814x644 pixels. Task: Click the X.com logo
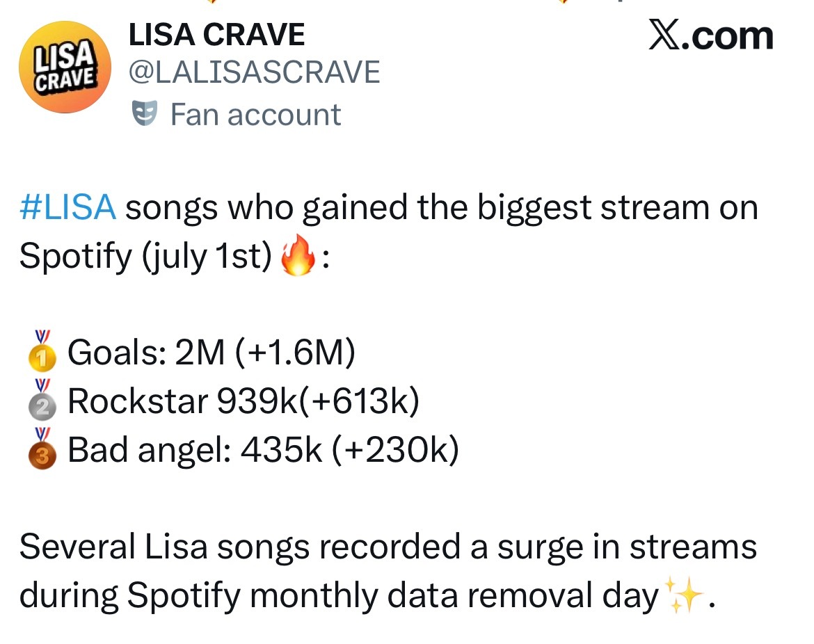point(711,35)
